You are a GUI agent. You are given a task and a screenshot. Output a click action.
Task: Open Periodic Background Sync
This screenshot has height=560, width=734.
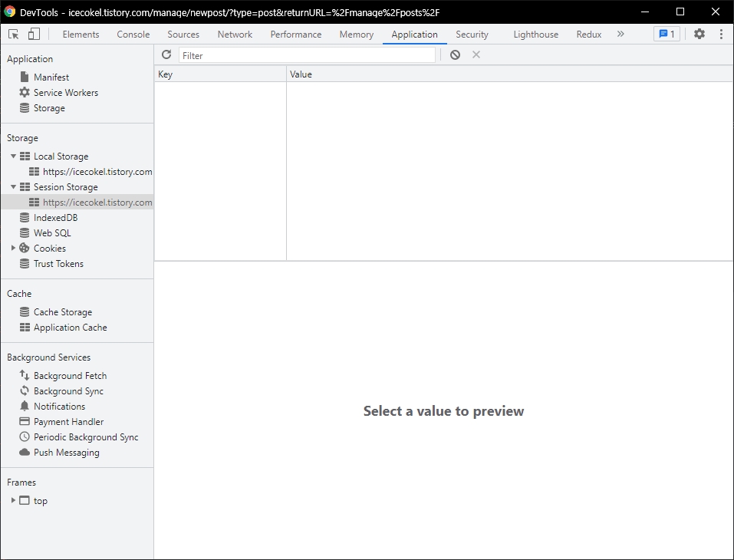click(x=86, y=437)
